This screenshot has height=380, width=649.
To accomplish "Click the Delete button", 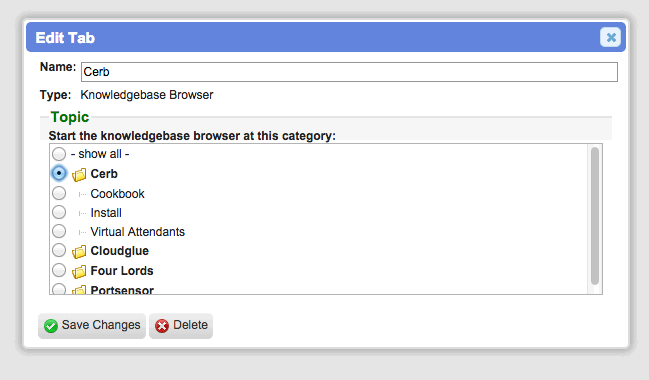I will tap(181, 326).
